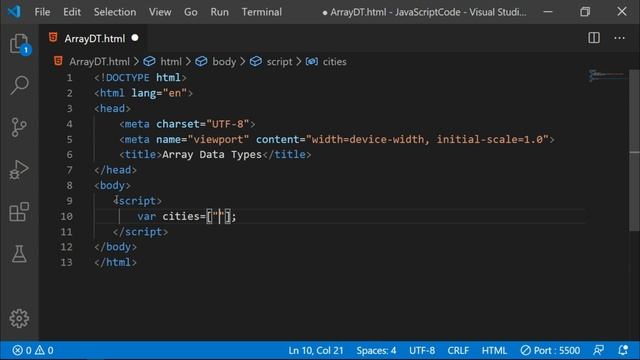Open the Extensions view
The width and height of the screenshot is (640, 360).
click(19, 212)
